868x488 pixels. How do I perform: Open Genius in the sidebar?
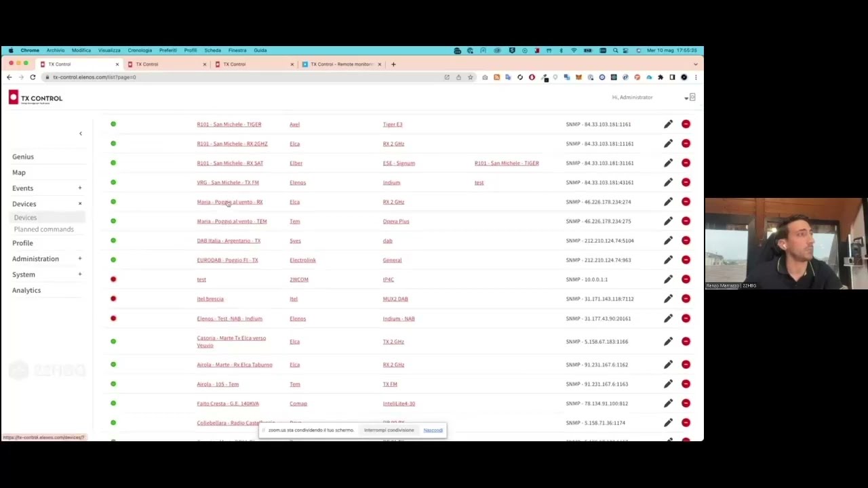point(23,157)
